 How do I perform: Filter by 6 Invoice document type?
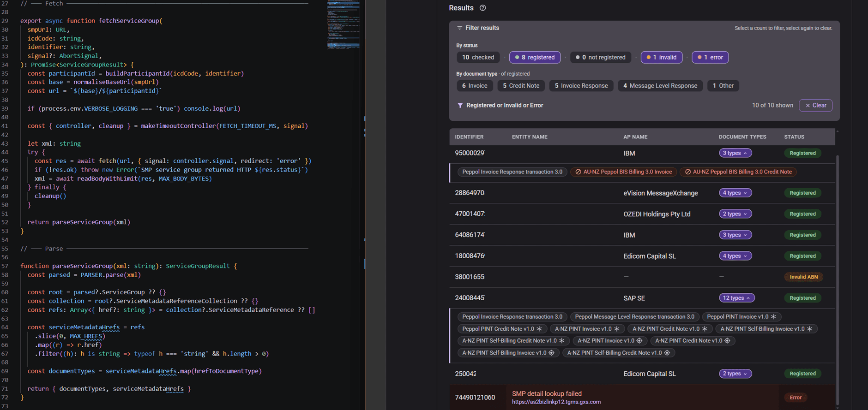pos(475,86)
